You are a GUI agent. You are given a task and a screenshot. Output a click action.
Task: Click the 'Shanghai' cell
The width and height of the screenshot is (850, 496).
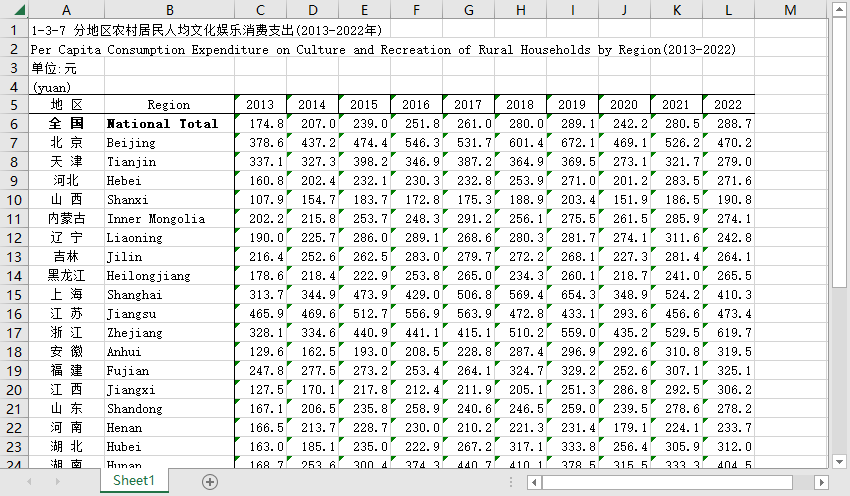point(169,294)
